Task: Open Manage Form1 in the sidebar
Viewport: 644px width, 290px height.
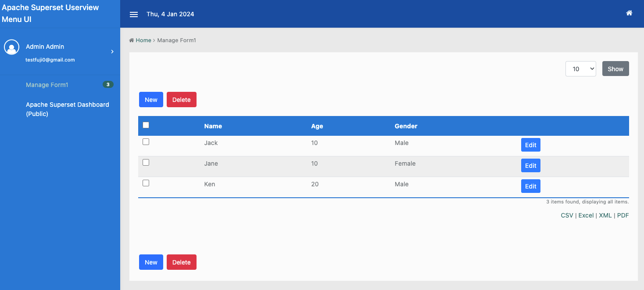Action: [x=47, y=85]
